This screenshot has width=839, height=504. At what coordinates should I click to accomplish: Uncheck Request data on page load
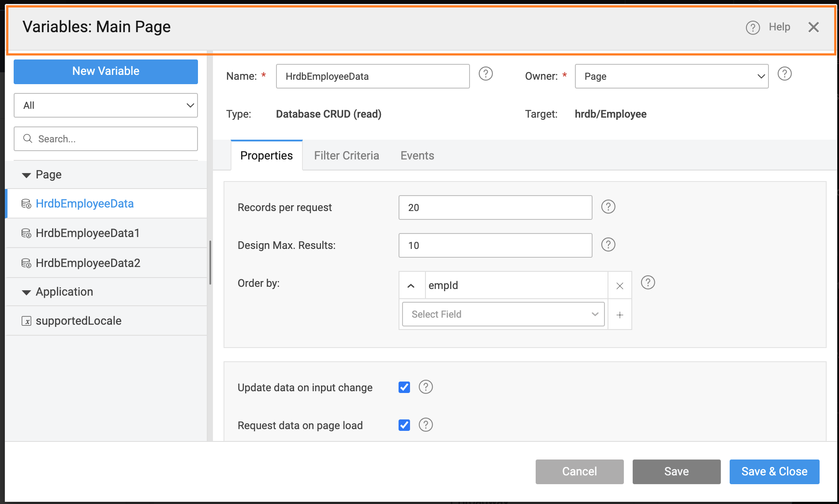pyautogui.click(x=404, y=425)
